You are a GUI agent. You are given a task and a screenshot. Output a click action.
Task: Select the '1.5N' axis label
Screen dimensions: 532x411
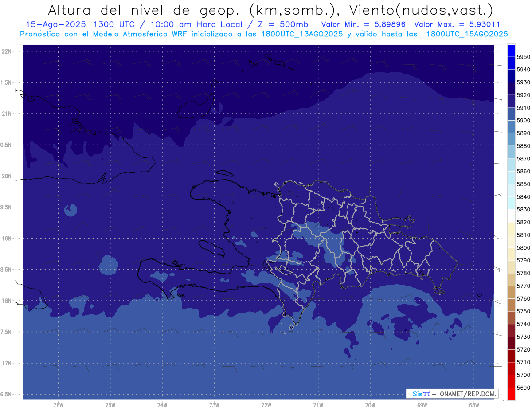click(x=7, y=82)
